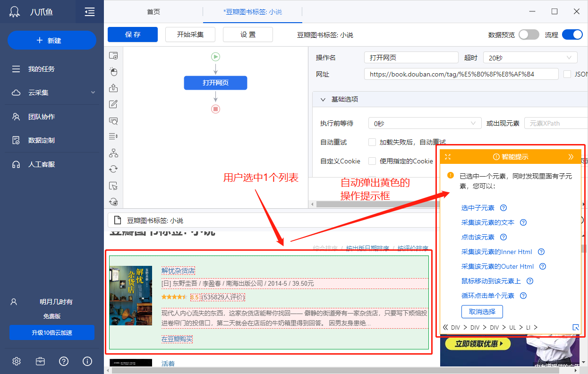Select the mouse hover pointer tool
This screenshot has height=374, width=588.
113,186
